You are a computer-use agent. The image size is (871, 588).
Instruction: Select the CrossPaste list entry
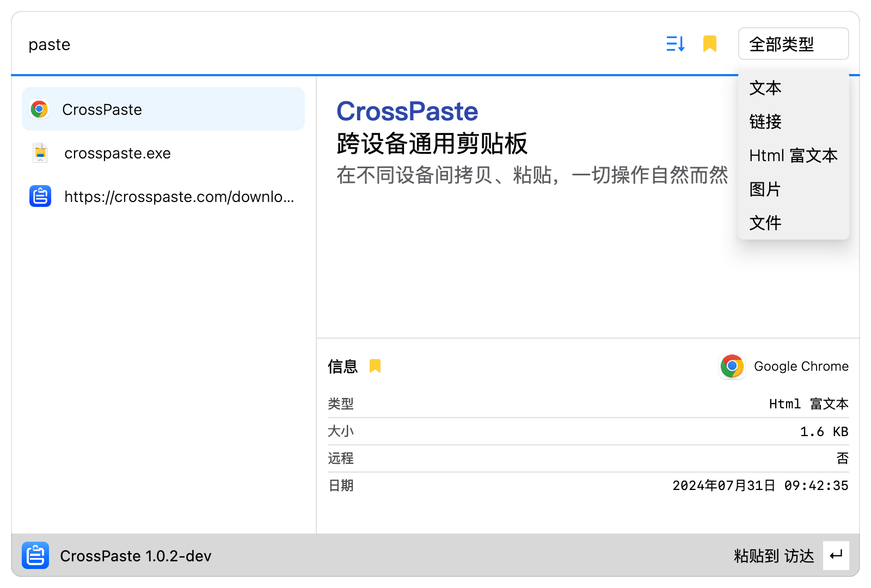[x=163, y=109]
